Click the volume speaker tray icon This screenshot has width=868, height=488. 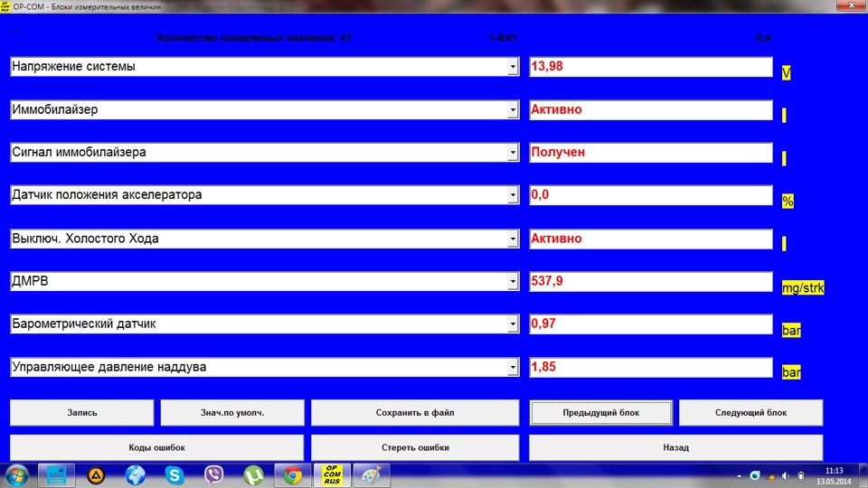coord(786,476)
